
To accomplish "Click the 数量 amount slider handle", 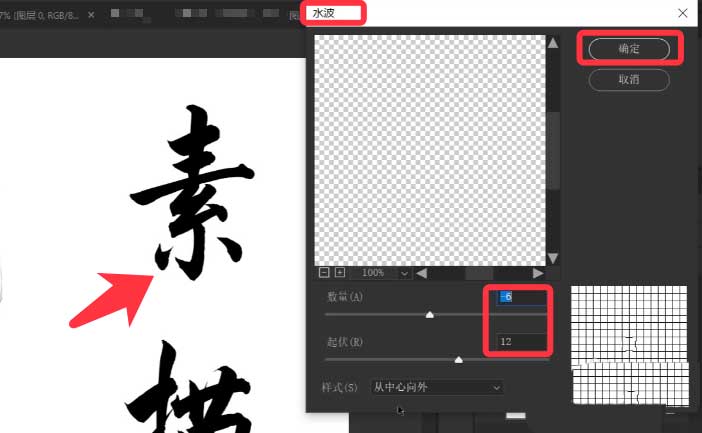I will click(430, 314).
